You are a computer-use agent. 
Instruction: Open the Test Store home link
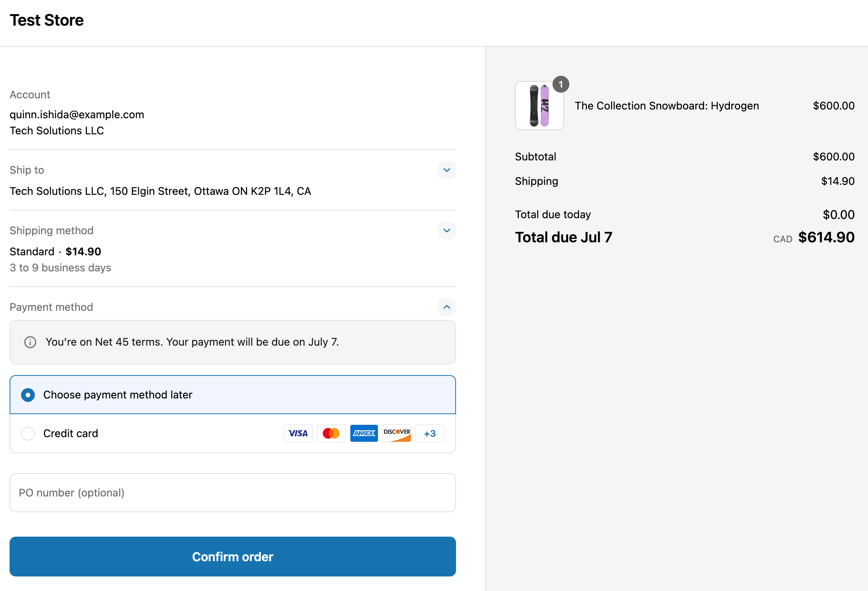47,20
